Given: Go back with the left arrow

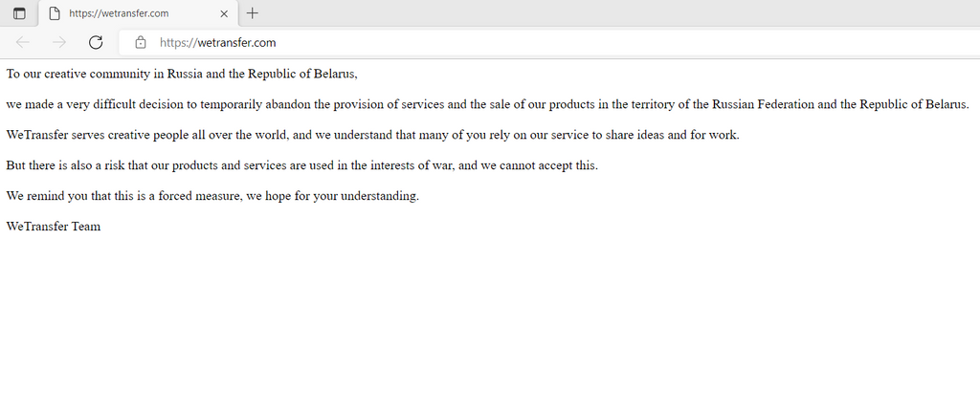Looking at the screenshot, I should pos(23,42).
